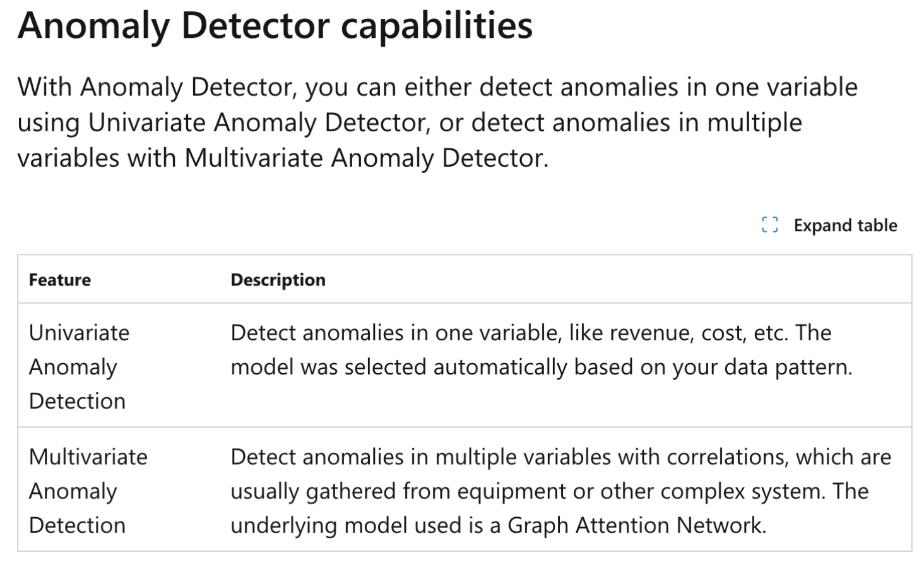Select the Feature column header

(60, 280)
